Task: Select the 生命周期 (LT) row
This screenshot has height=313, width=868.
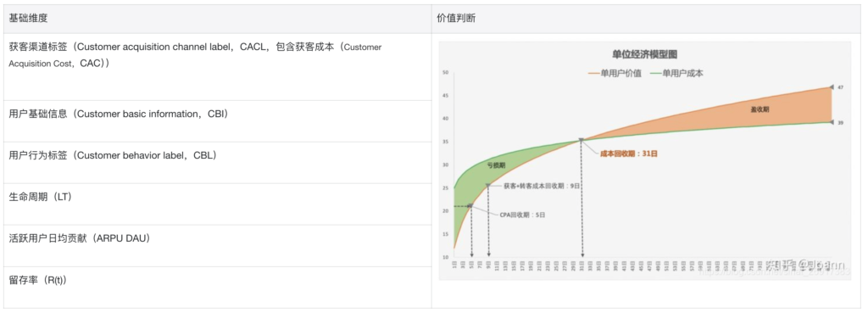Action: (x=218, y=204)
